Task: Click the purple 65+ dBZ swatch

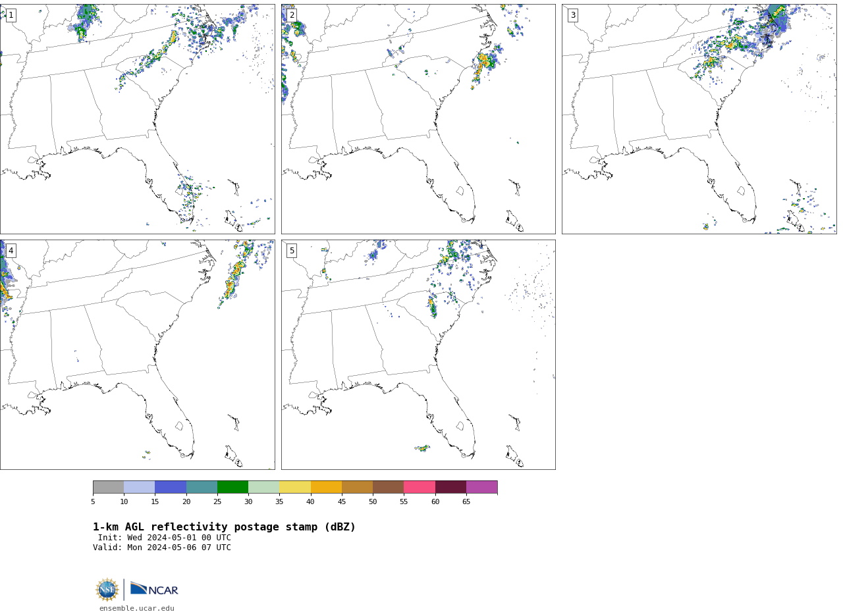Action: click(x=482, y=487)
